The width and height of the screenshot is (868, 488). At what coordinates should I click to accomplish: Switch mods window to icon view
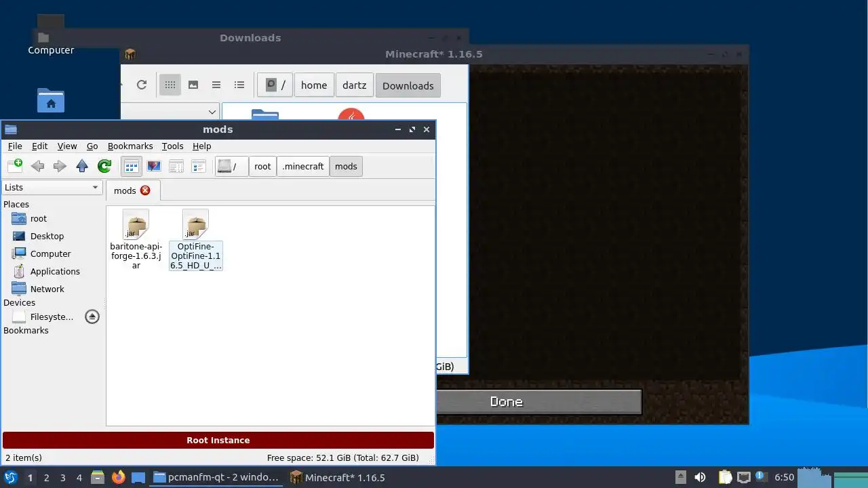click(x=132, y=166)
